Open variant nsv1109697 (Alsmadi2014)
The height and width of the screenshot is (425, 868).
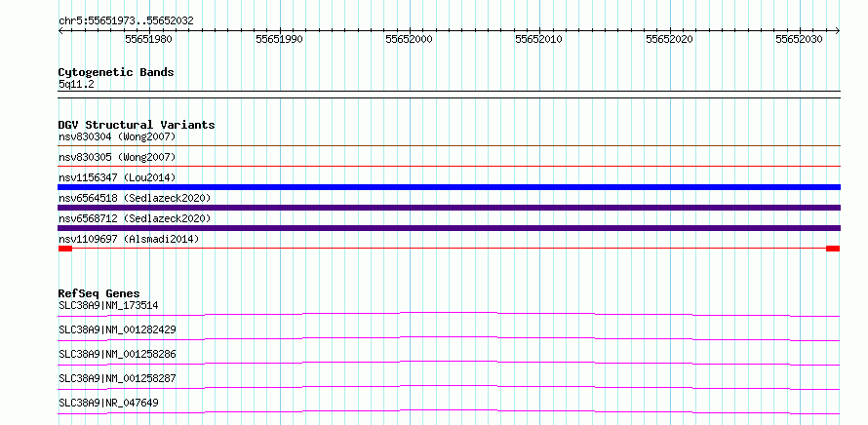point(129,239)
